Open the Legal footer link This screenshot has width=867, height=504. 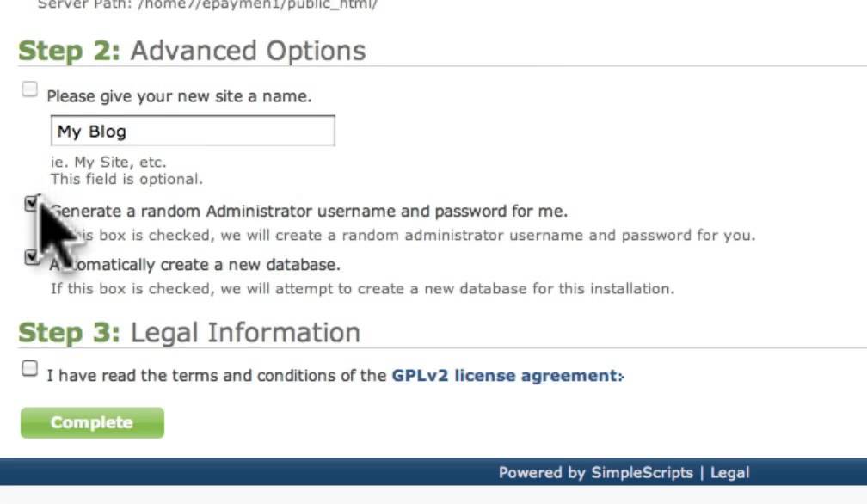coord(729,472)
